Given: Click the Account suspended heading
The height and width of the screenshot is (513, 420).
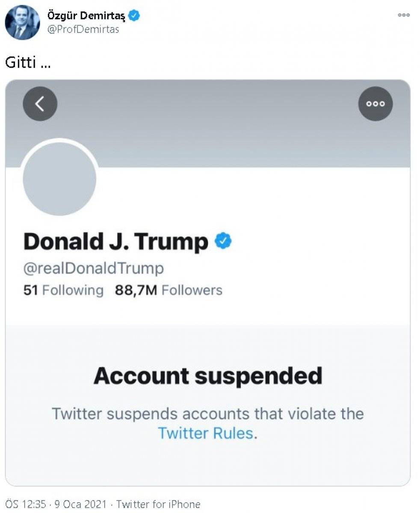Looking at the screenshot, I should 208,376.
